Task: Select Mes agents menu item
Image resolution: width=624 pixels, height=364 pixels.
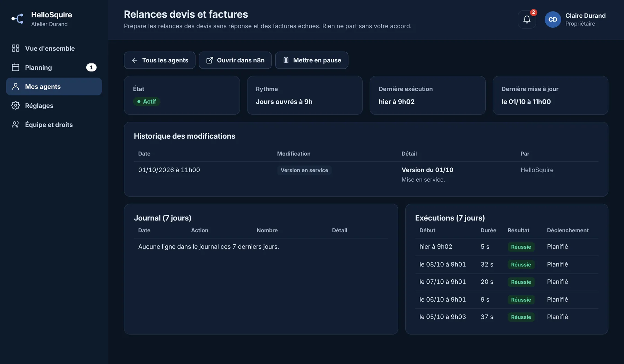Action: coord(54,86)
